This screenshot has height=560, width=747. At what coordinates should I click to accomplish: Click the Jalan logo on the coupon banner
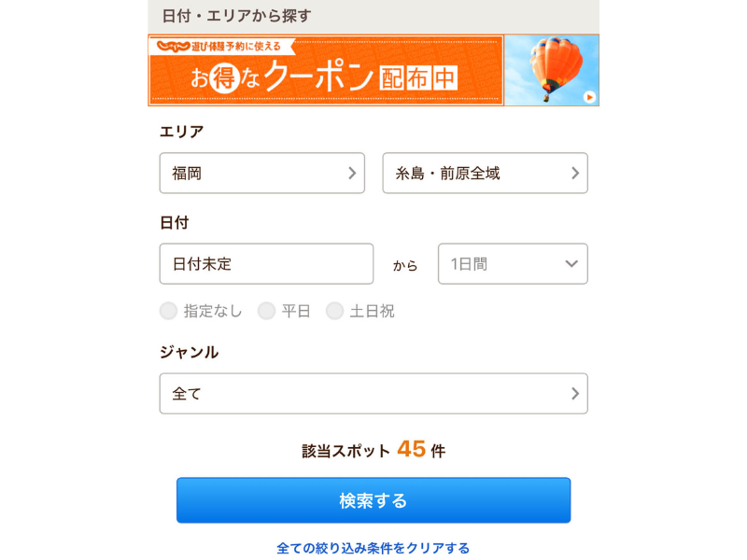pos(174,46)
